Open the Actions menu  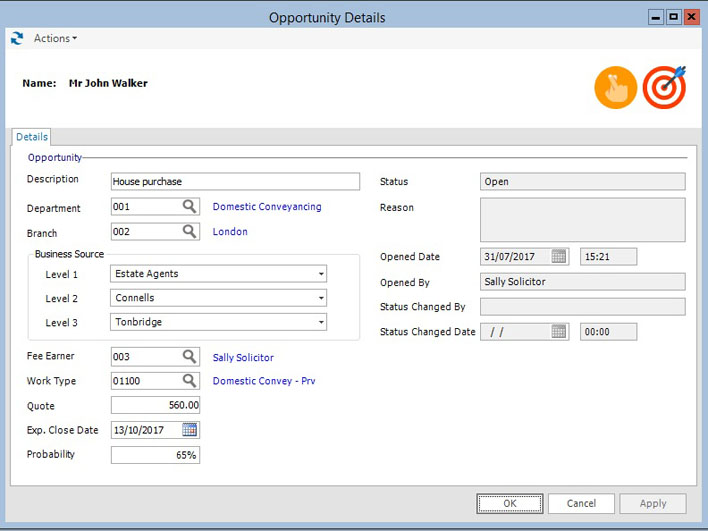click(x=55, y=39)
